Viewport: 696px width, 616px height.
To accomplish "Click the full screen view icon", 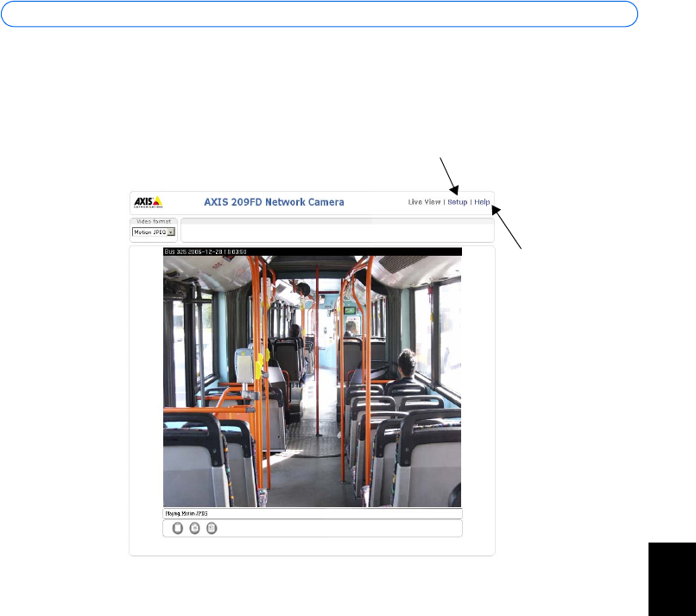I will point(212,528).
